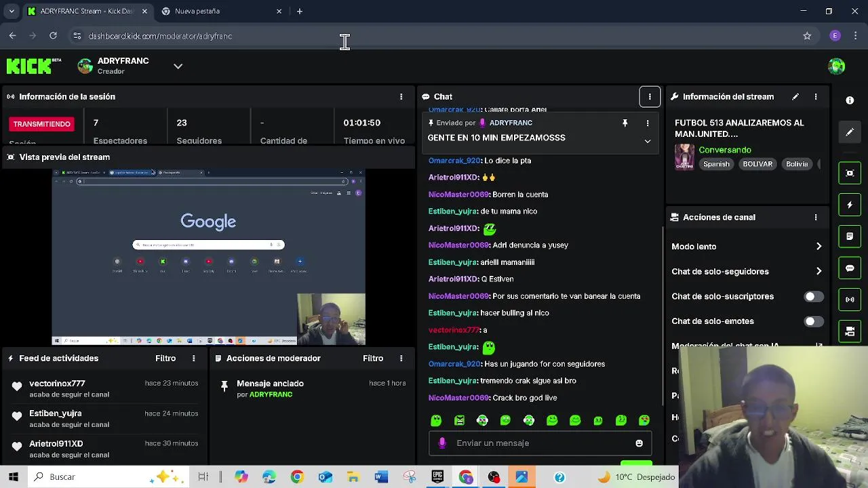Click the Conversando category link

point(725,150)
